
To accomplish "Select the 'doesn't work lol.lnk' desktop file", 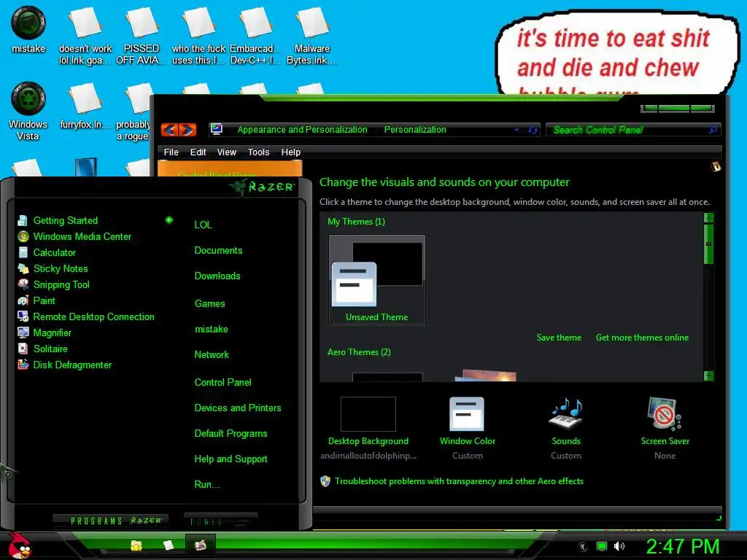I will point(85,36).
